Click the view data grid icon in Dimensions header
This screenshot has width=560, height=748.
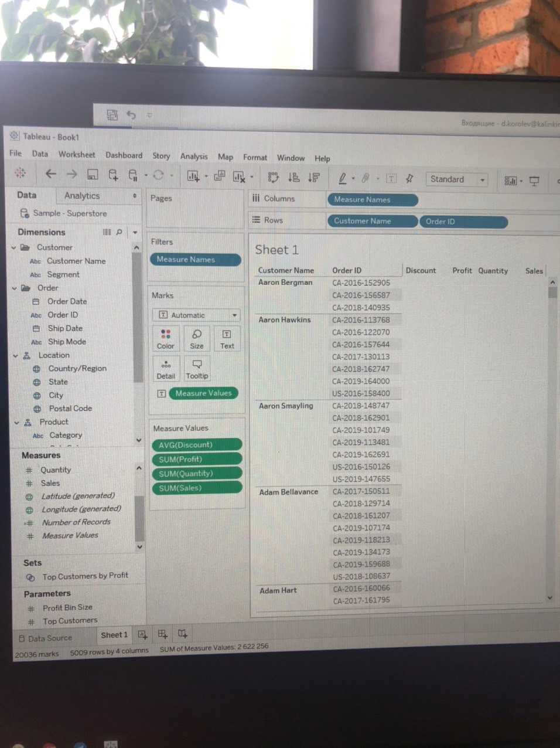[x=107, y=232]
